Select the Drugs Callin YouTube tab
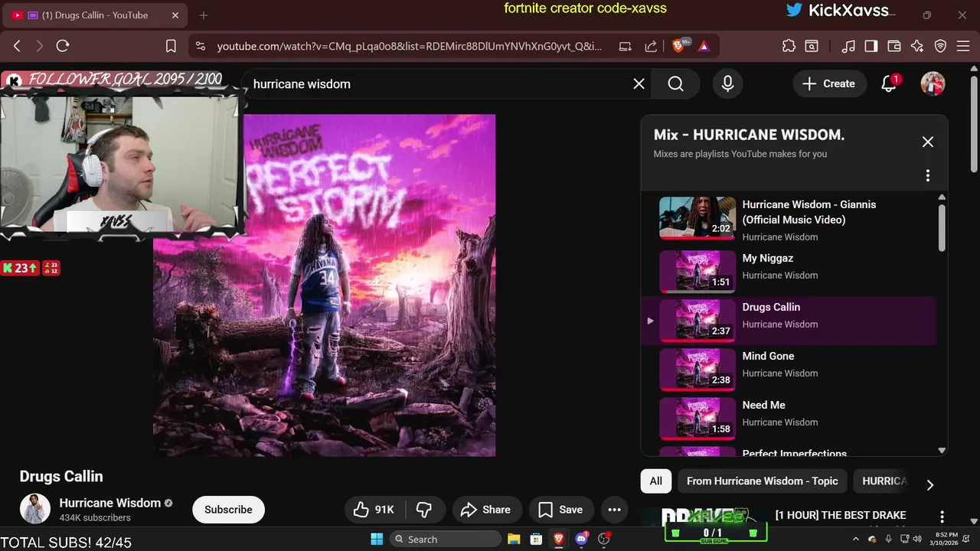 click(96, 15)
